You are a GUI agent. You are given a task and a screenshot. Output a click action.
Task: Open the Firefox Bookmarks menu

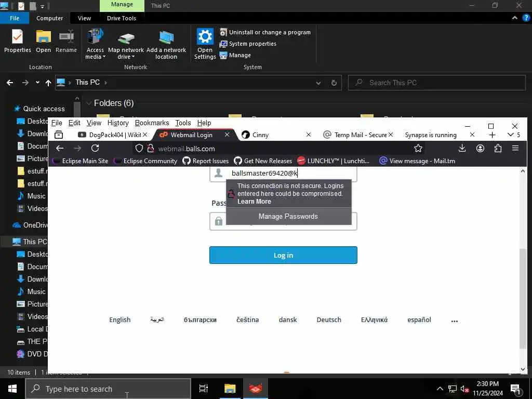click(152, 123)
